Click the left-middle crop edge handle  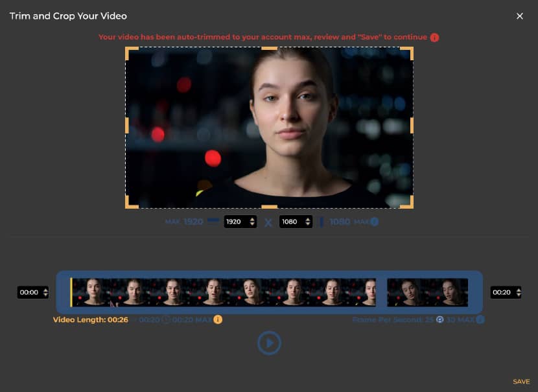(127, 126)
